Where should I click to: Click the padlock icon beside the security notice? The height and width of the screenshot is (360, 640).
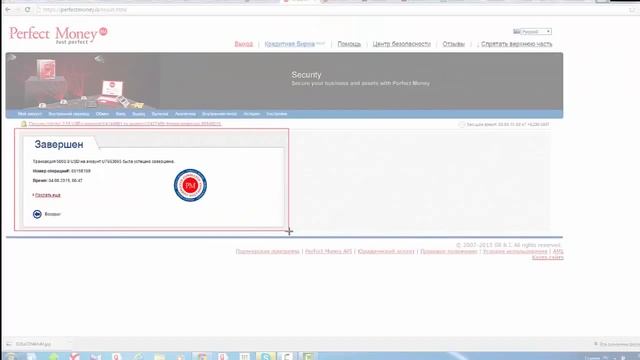[x=24, y=124]
